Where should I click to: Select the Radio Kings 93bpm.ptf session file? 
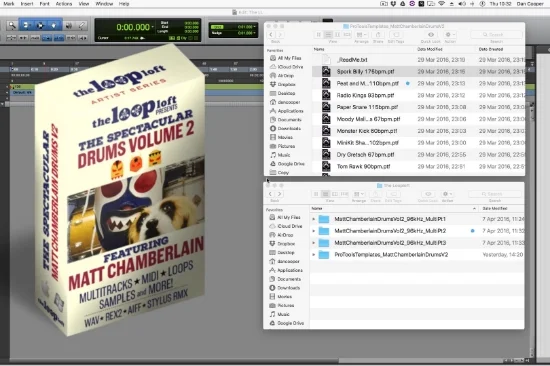point(418,95)
